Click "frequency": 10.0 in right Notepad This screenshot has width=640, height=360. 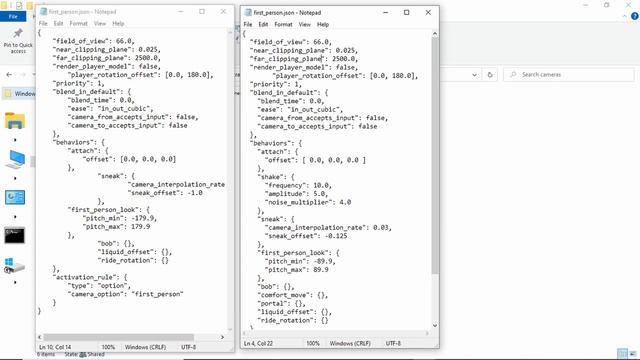click(298, 185)
